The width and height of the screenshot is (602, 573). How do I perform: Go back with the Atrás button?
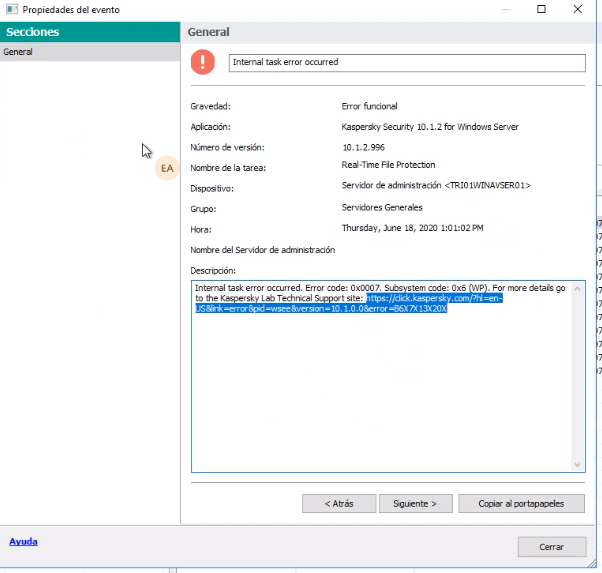coord(339,503)
